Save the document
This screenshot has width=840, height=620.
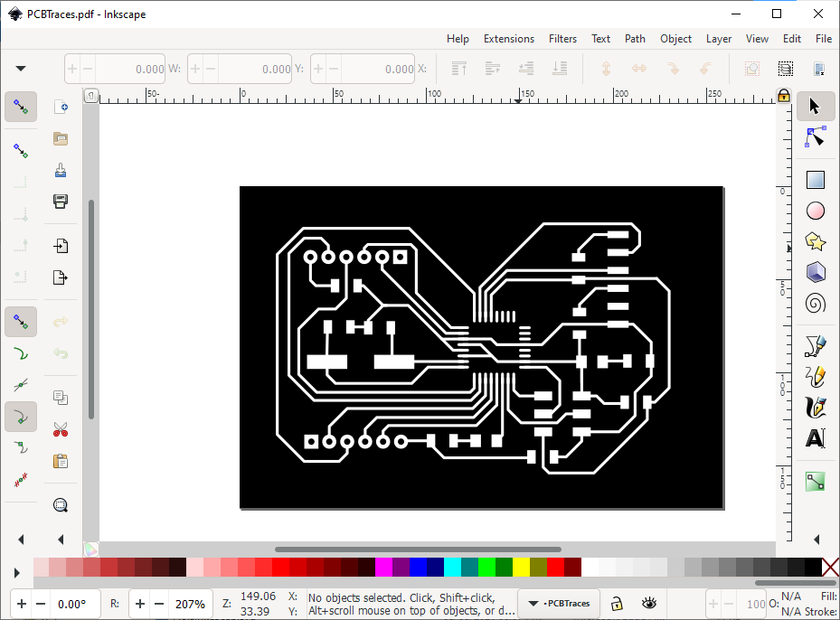(61, 170)
